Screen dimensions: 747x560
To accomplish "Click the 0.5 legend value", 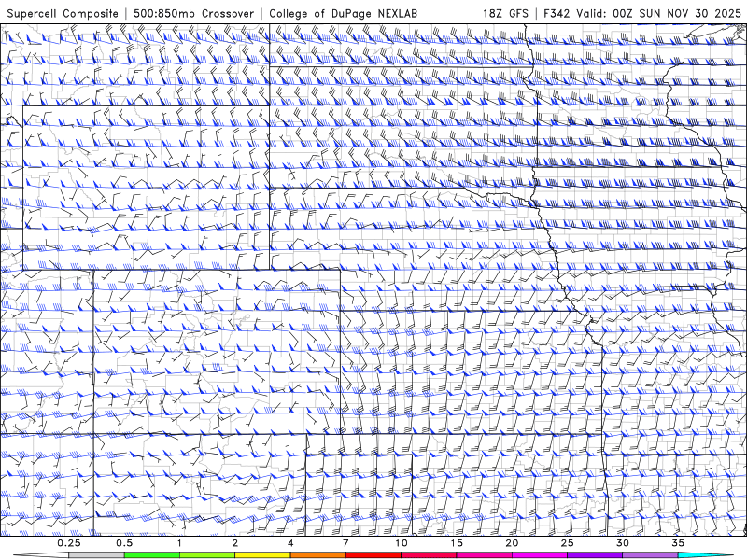I will tap(124, 543).
